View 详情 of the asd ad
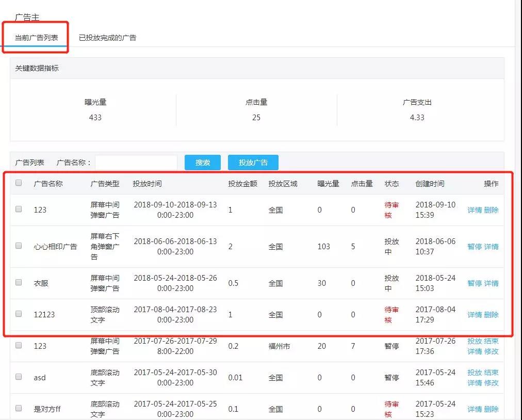Viewport: 522px width, 420px height. (x=475, y=383)
